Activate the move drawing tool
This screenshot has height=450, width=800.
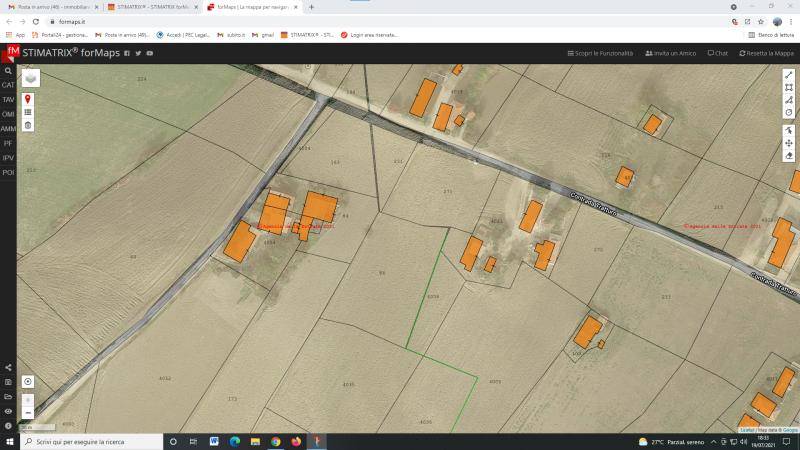click(x=789, y=143)
